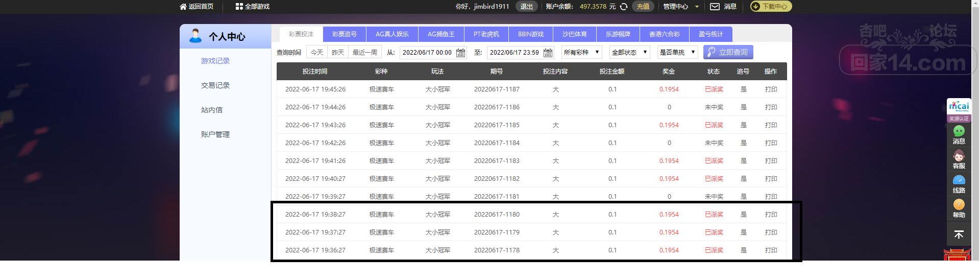
Task: Click 打印 for issue 20220617-1183
Action: [771, 161]
